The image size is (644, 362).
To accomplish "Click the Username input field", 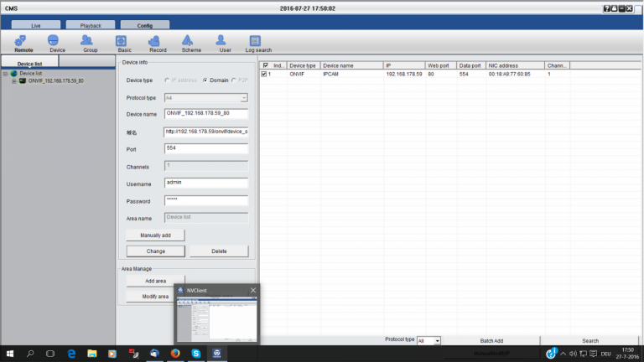I will click(x=206, y=183).
